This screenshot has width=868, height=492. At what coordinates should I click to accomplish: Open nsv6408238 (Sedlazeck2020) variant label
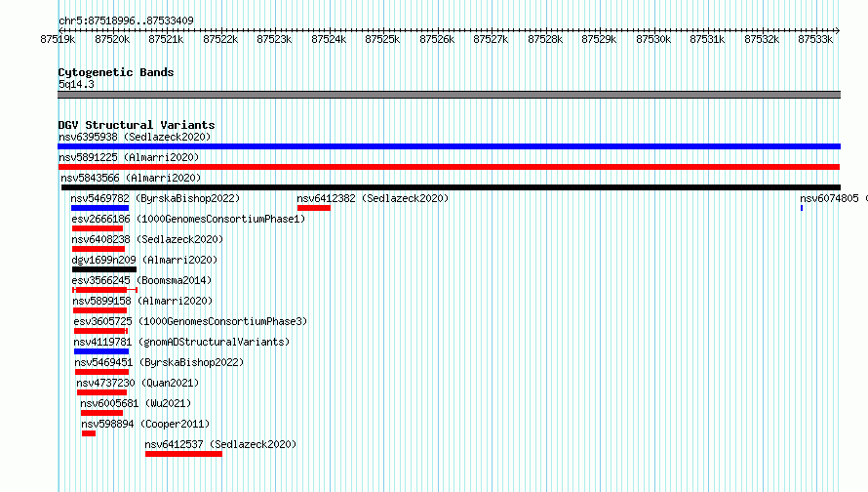[147, 239]
